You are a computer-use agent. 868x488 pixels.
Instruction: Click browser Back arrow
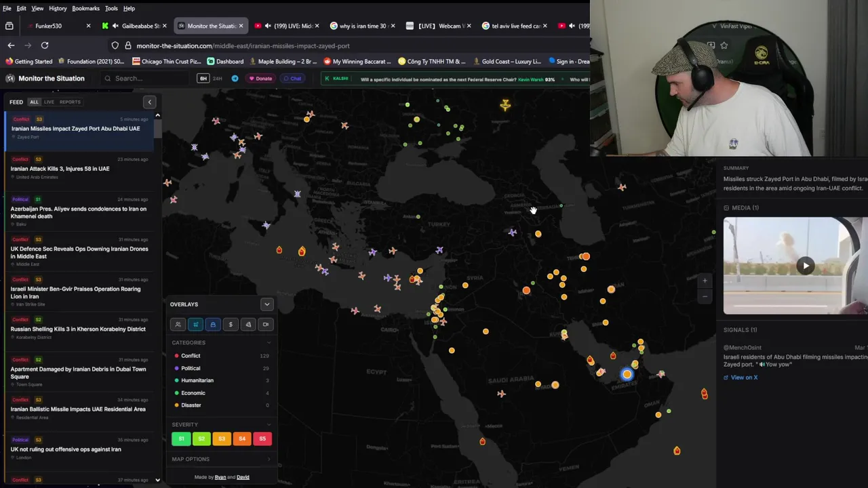tap(11, 45)
